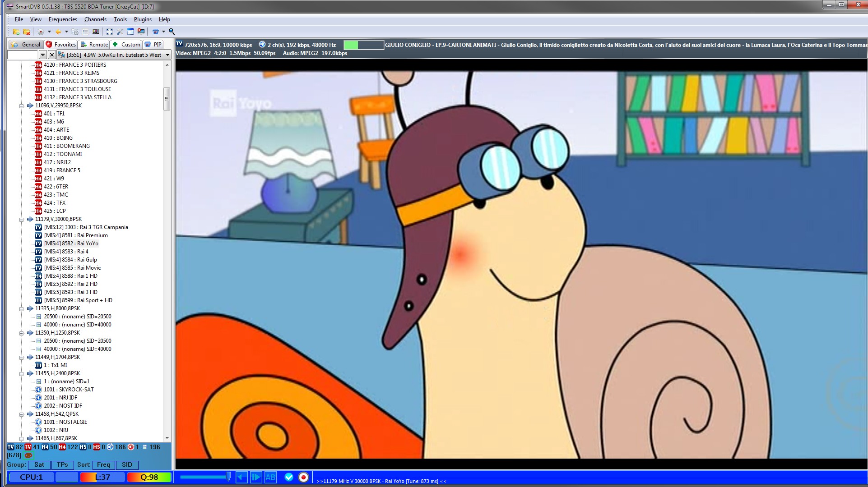Click the record button in the bottom bar
868x487 pixels.
click(304, 477)
